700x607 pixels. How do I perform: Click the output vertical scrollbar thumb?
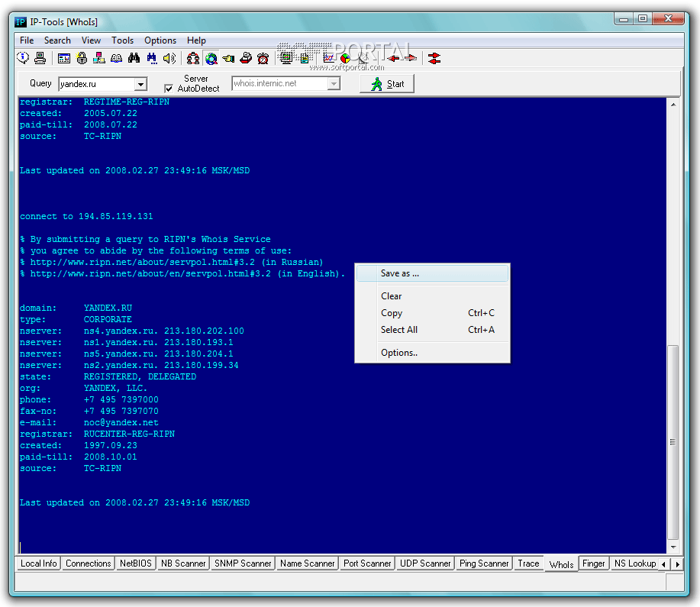tap(673, 442)
